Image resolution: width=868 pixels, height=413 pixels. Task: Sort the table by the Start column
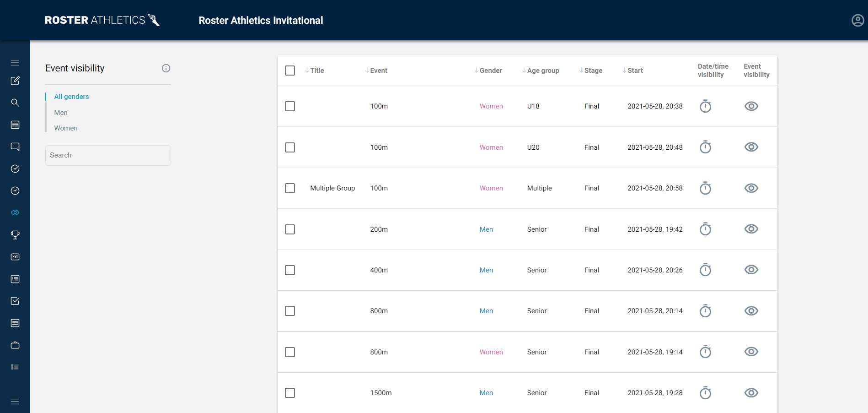click(x=633, y=70)
